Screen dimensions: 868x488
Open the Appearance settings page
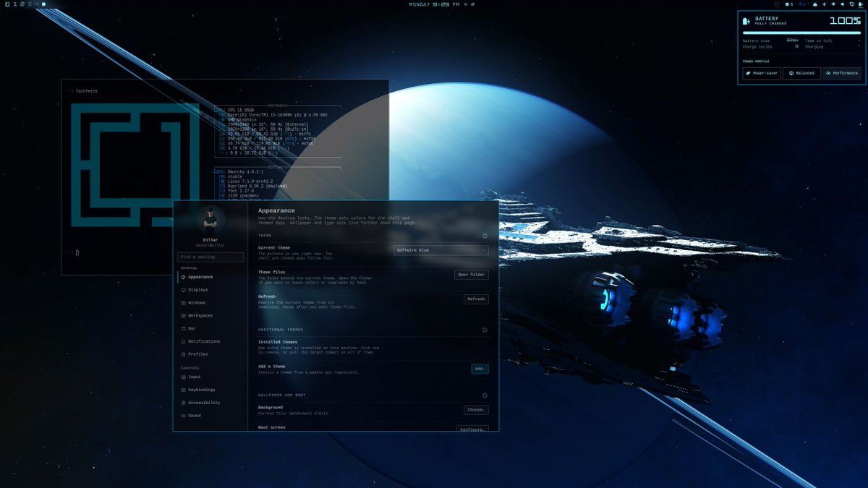click(210, 277)
